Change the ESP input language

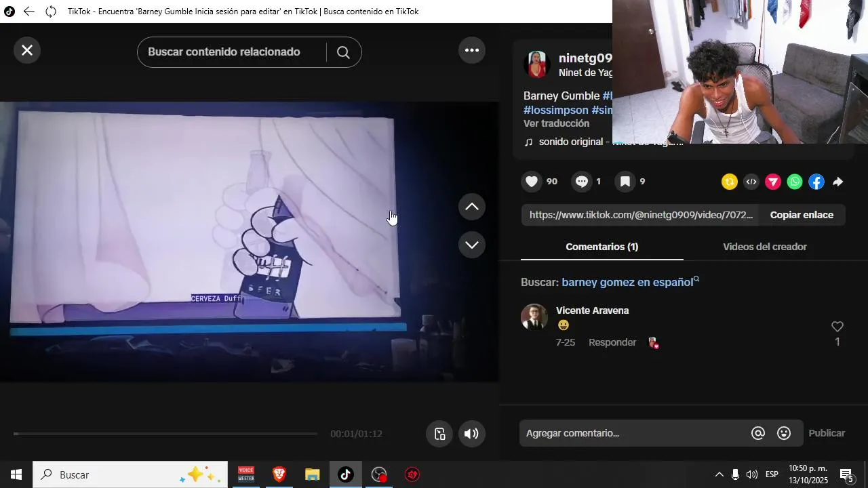[772, 474]
